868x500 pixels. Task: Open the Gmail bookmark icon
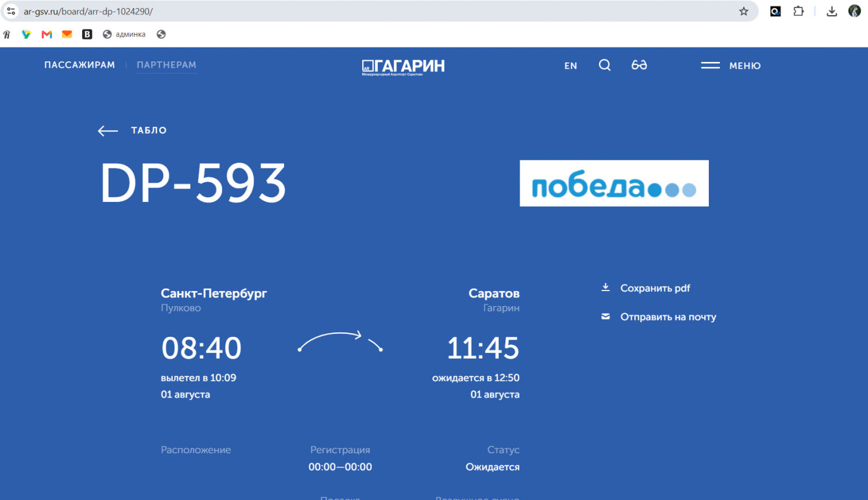(x=47, y=34)
